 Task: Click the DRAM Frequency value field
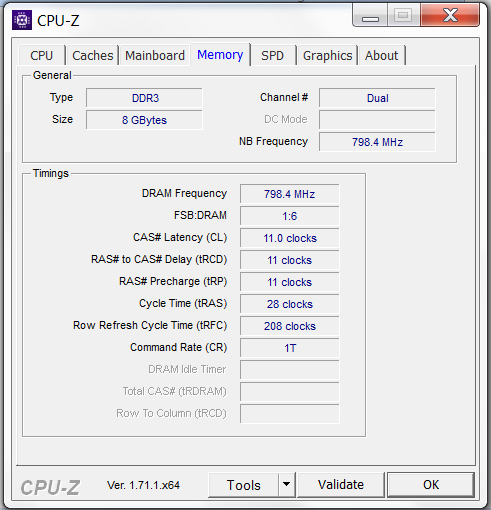pos(289,194)
